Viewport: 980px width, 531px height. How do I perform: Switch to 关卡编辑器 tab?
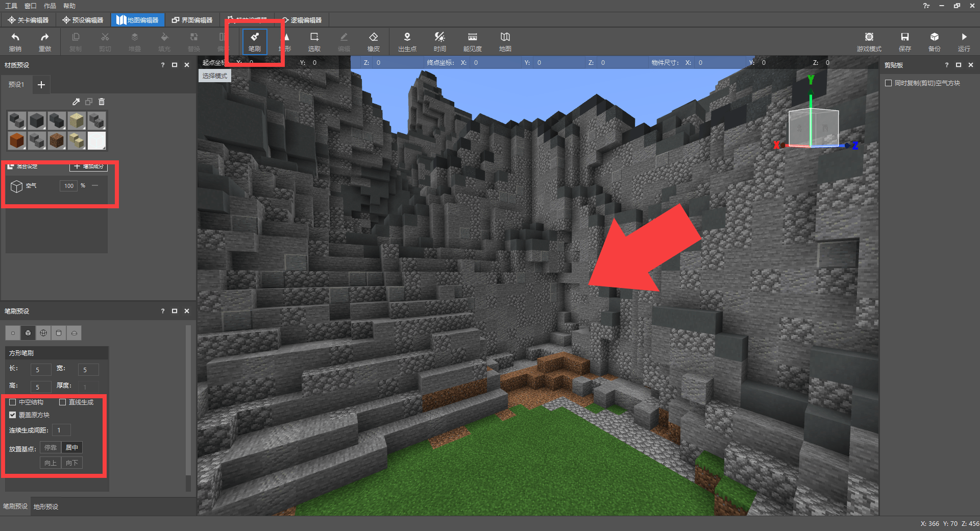click(29, 20)
